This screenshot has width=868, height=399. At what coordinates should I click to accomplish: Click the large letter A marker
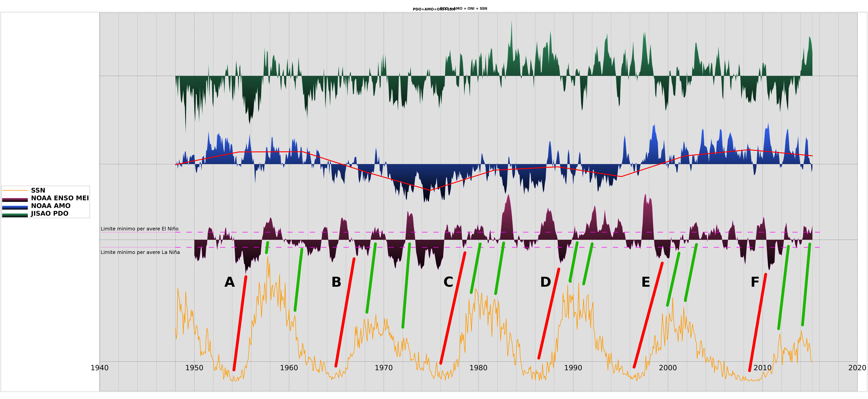[229, 282]
